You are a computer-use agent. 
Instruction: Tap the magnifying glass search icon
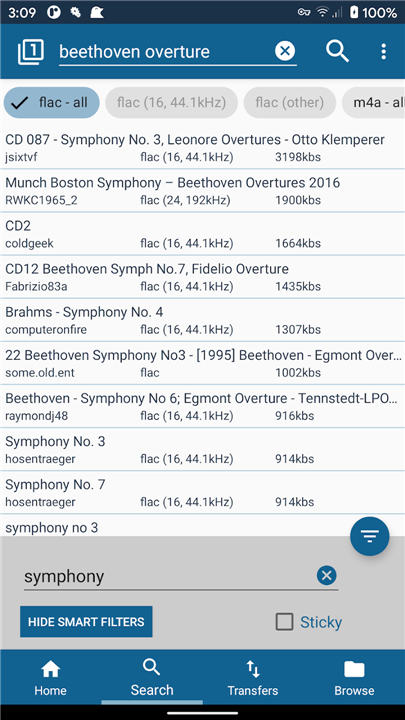338,51
